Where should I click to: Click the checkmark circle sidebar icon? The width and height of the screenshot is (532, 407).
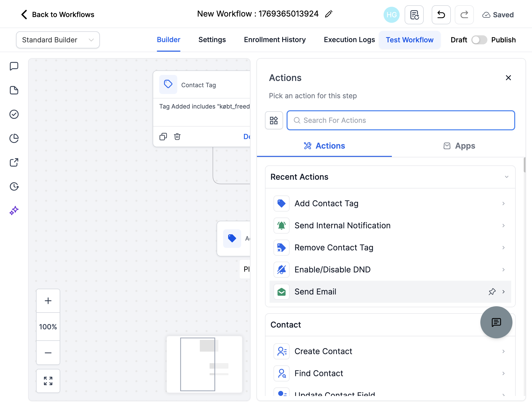pos(14,114)
